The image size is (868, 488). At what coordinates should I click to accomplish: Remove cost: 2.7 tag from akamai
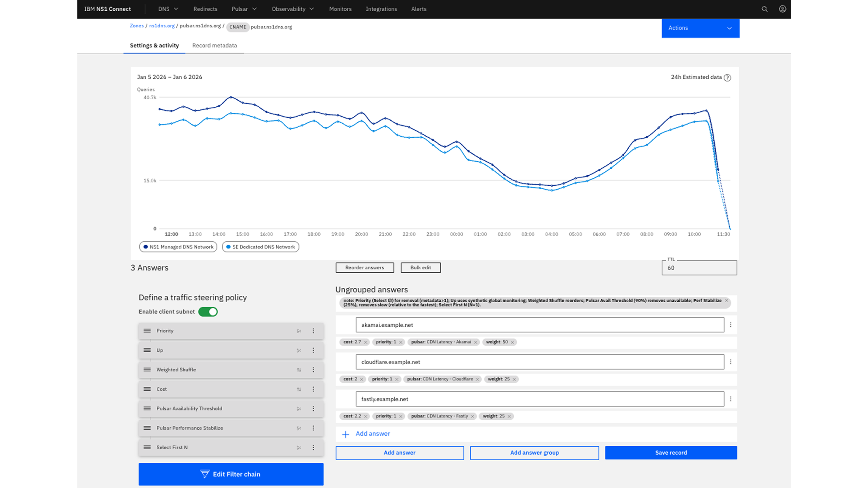tap(366, 342)
